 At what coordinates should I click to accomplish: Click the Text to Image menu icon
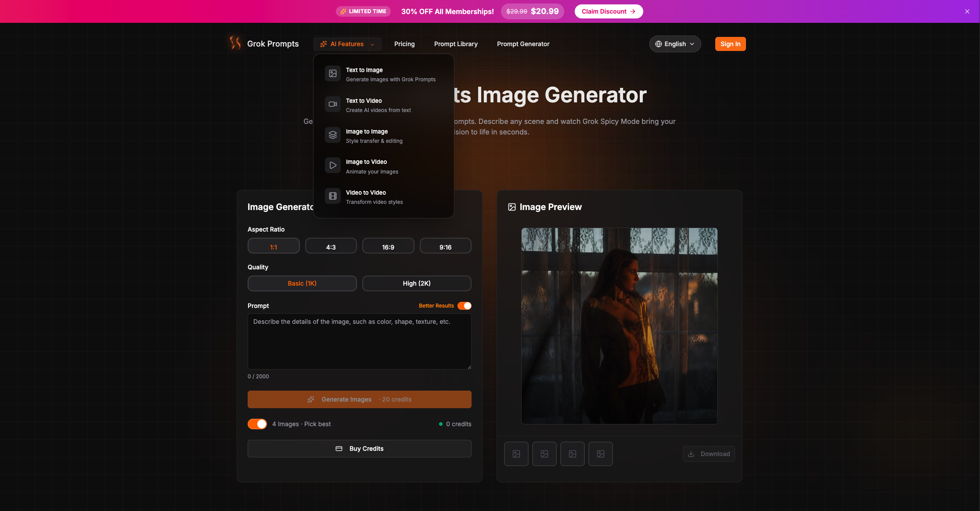click(x=333, y=74)
